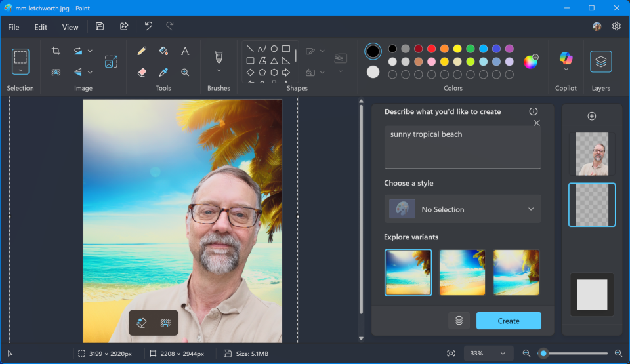Open the Settings gear
Image resolution: width=630 pixels, height=364 pixels.
pyautogui.click(x=616, y=26)
